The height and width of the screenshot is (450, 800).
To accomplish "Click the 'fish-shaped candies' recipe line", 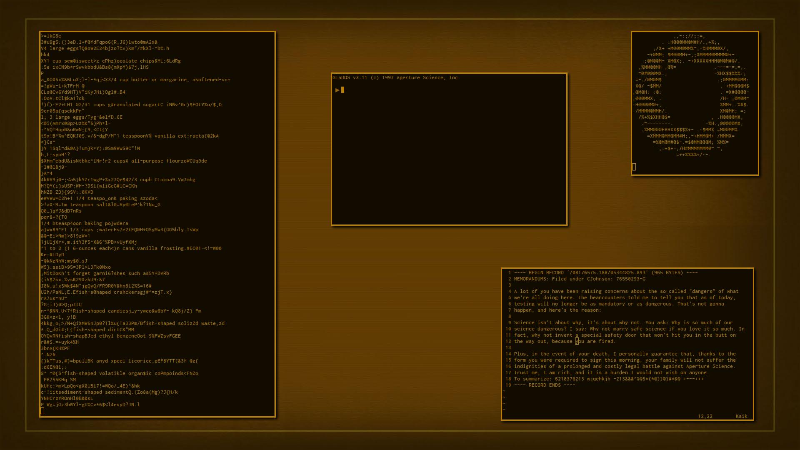I will coord(121,311).
